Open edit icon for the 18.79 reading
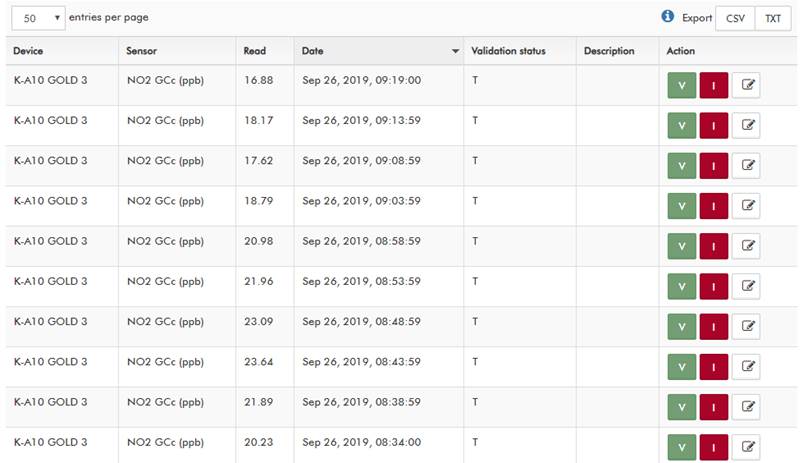803x463 pixels. pyautogui.click(x=746, y=206)
